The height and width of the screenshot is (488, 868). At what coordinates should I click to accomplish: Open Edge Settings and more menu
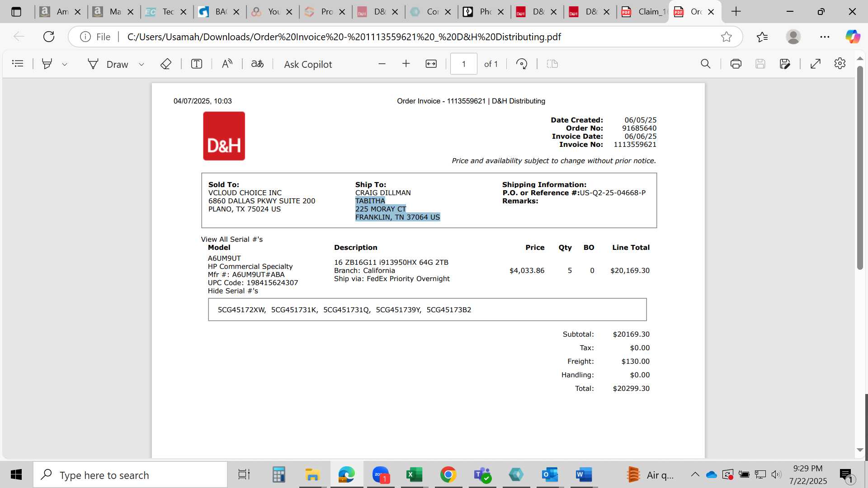point(825,37)
